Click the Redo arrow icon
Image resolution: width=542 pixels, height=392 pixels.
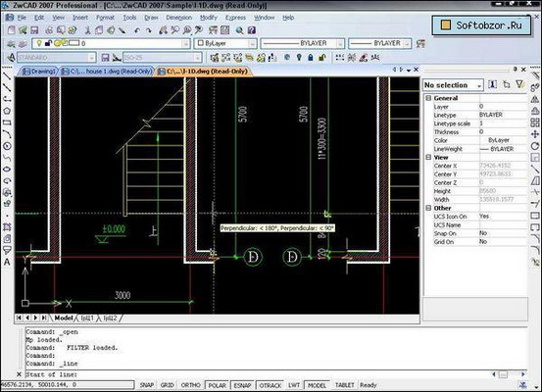point(149,30)
